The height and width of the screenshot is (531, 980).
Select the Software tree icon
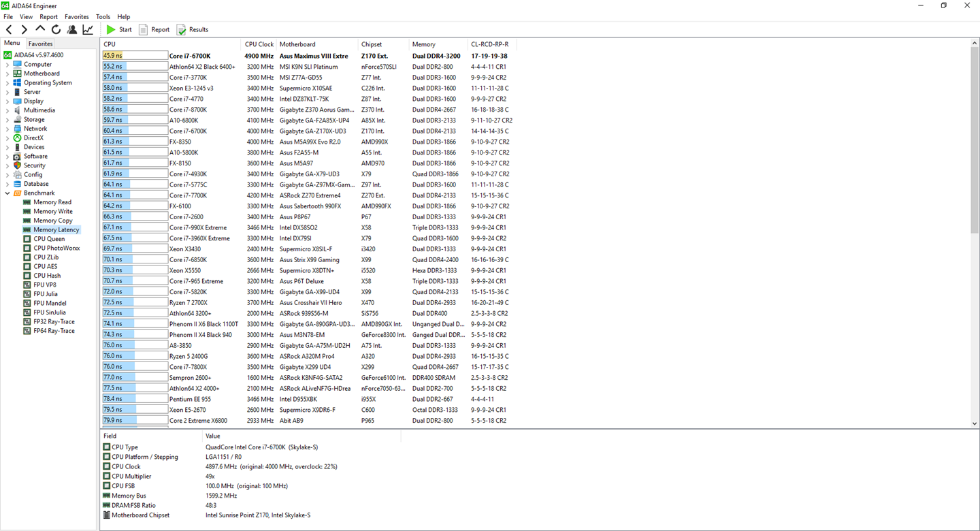pyautogui.click(x=18, y=157)
